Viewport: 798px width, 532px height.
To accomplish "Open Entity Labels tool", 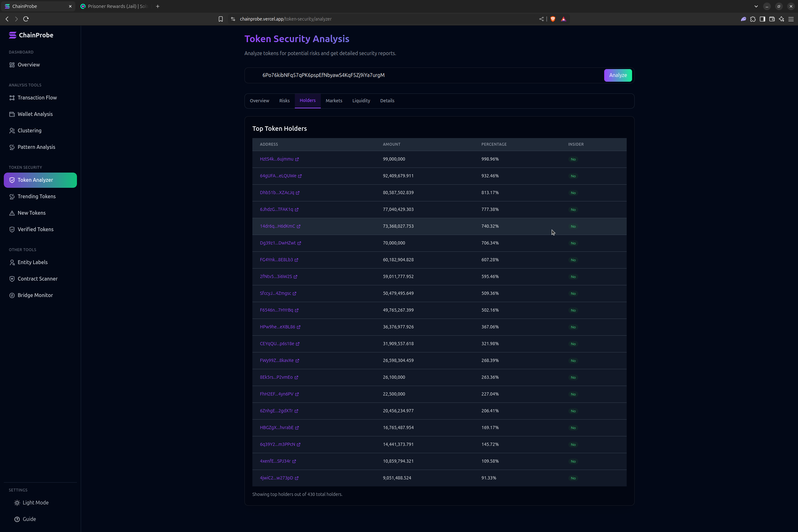I will pos(40,262).
